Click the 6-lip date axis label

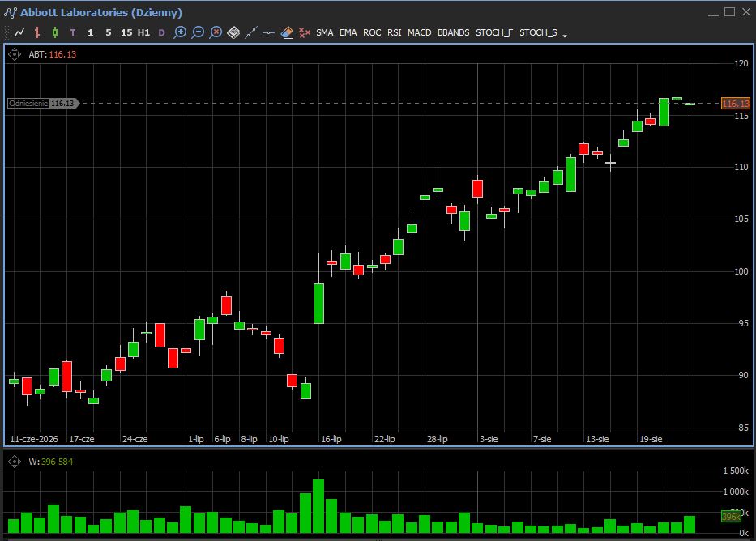[x=222, y=439]
